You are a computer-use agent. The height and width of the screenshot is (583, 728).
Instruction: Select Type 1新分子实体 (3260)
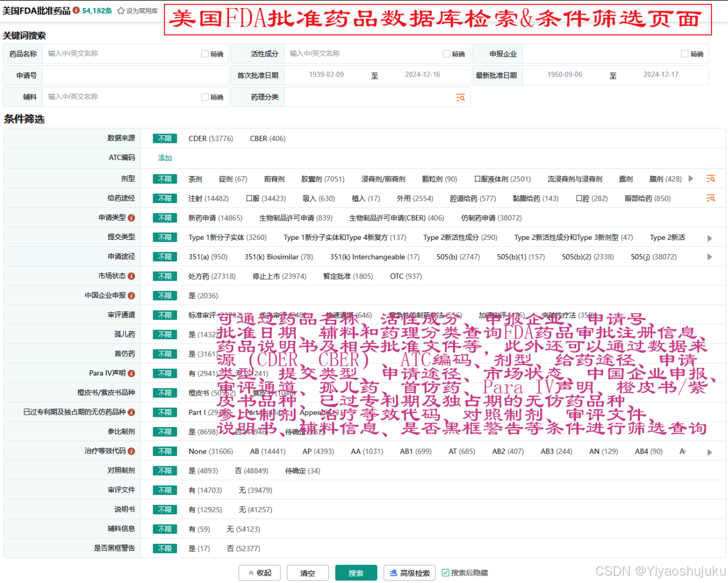point(227,238)
